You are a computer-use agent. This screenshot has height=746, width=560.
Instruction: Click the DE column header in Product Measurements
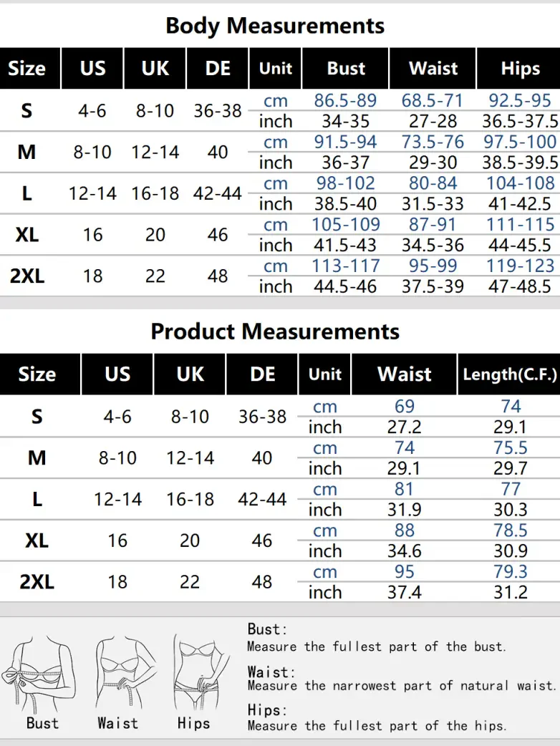[x=262, y=374]
